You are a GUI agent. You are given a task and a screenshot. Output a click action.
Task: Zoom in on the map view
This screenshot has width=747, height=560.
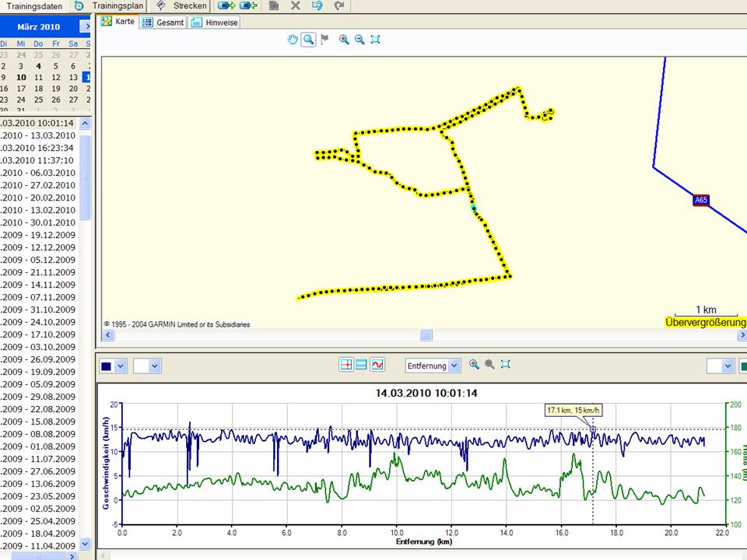coord(344,40)
